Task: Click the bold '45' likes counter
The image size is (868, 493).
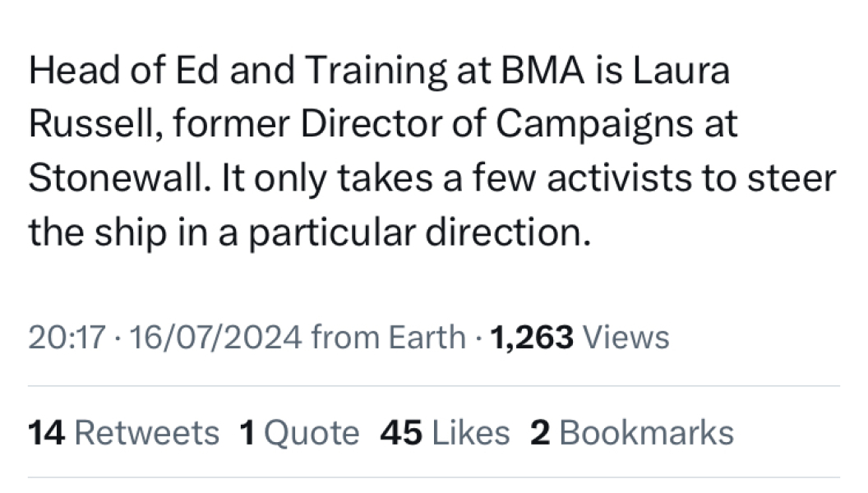Action: 403,432
